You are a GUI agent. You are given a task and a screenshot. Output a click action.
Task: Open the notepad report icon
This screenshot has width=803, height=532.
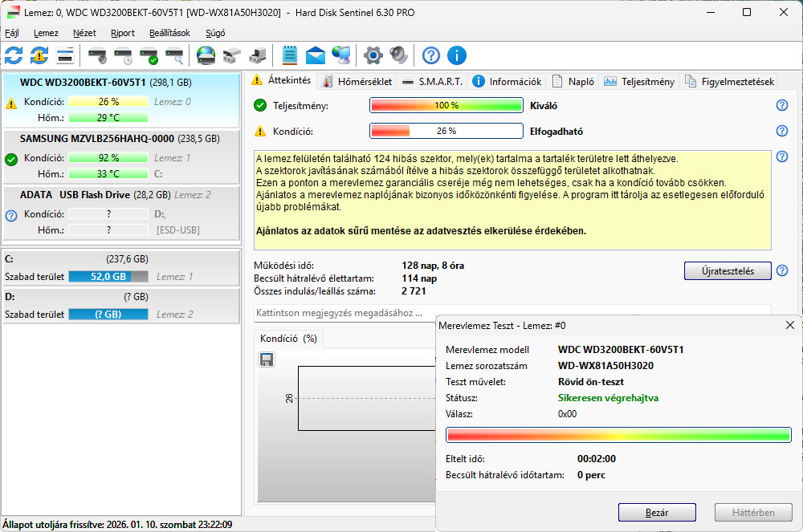pyautogui.click(x=290, y=55)
